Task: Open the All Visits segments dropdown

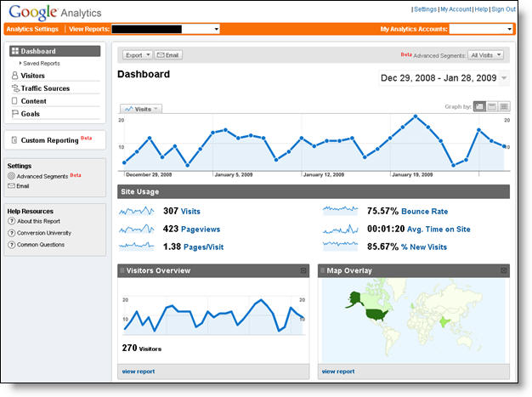Action: pos(485,55)
